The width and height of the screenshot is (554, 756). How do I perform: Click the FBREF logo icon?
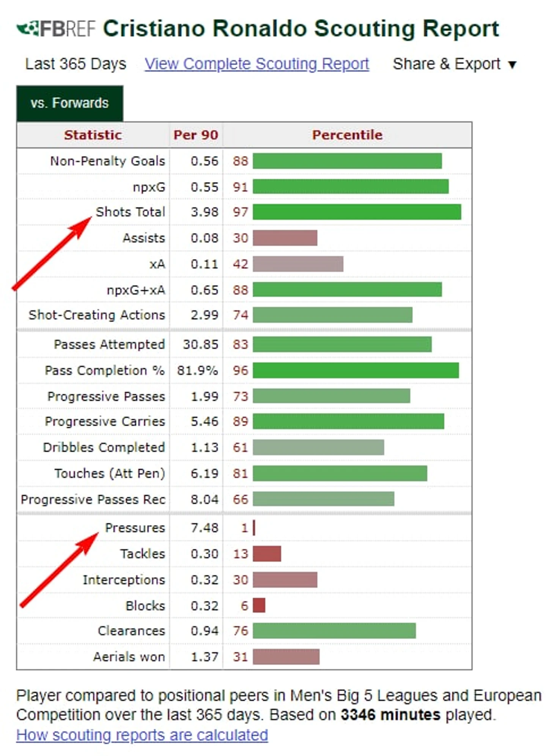point(27,28)
